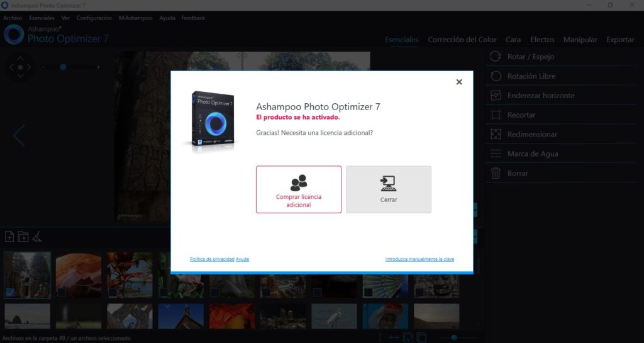644x343 pixels.
Task: Select the Marca de Agua tool icon
Action: [496, 154]
